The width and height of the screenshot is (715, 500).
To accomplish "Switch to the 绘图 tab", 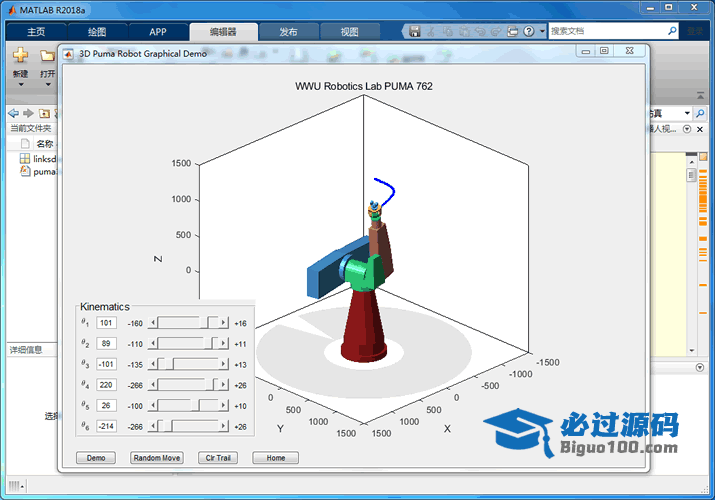I will point(97,32).
